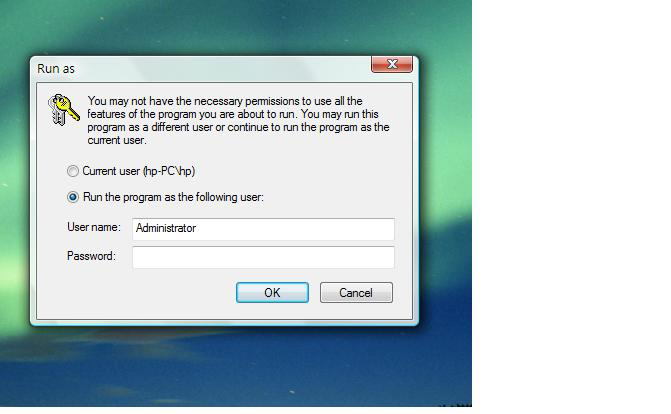Click the 'Current user (hp-PC\hp)' label
The height and width of the screenshot is (414, 671).
[139, 171]
